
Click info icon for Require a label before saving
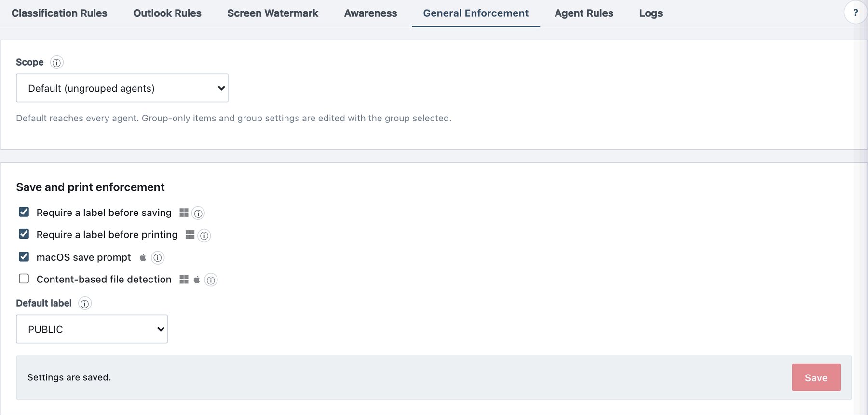click(x=198, y=213)
